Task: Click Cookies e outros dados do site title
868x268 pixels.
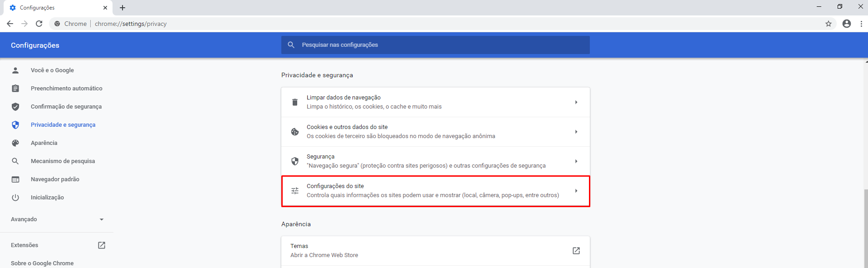Action: 347,127
